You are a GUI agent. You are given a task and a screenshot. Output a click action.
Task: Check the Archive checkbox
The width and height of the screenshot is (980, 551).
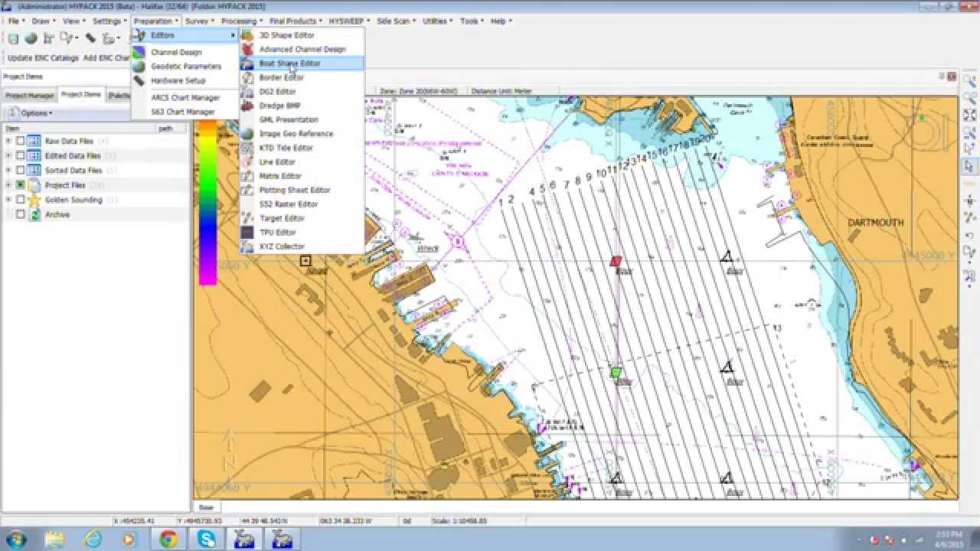[21, 214]
